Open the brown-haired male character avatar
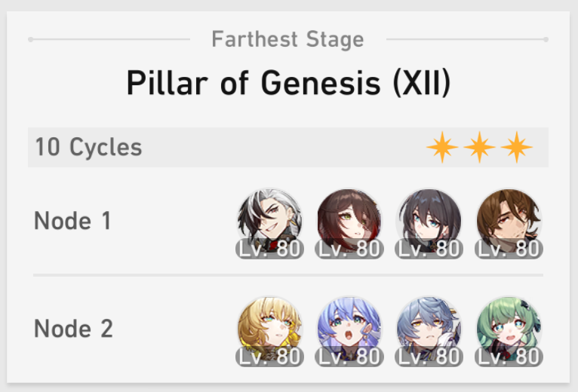Viewport: 578px width, 392px height. click(x=509, y=220)
